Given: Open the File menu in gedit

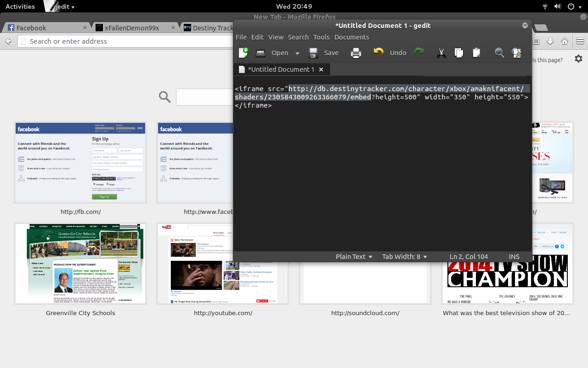Looking at the screenshot, I should 241,37.
